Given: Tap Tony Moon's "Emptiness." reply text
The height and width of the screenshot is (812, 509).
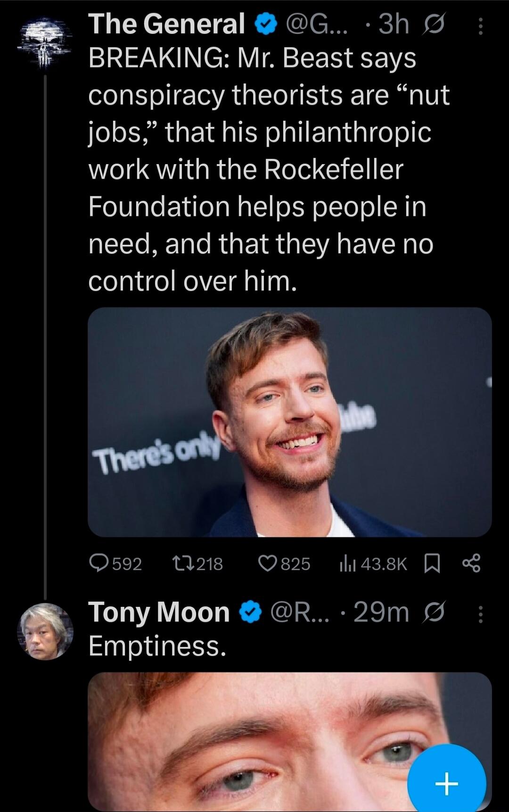Looking at the screenshot, I should tap(157, 646).
